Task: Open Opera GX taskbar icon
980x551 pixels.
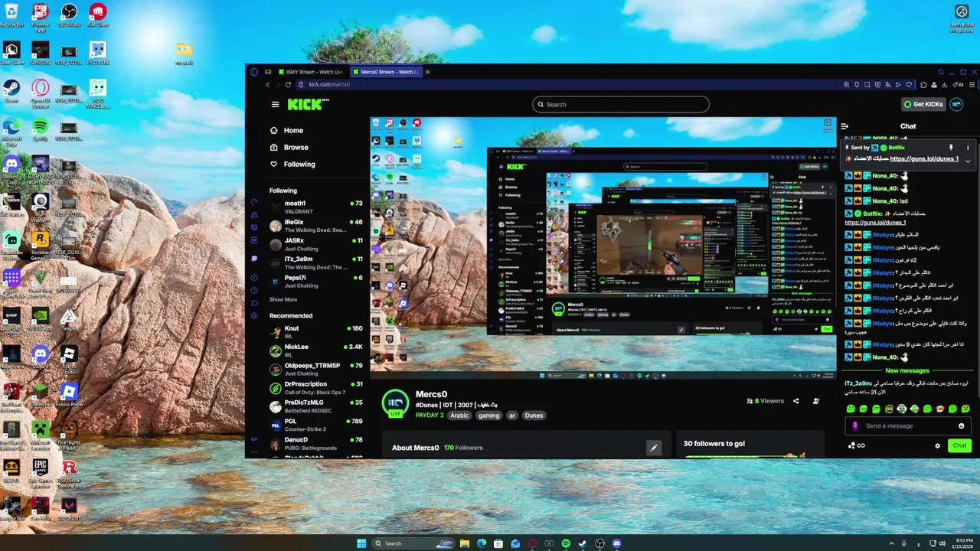Action: 532,543
